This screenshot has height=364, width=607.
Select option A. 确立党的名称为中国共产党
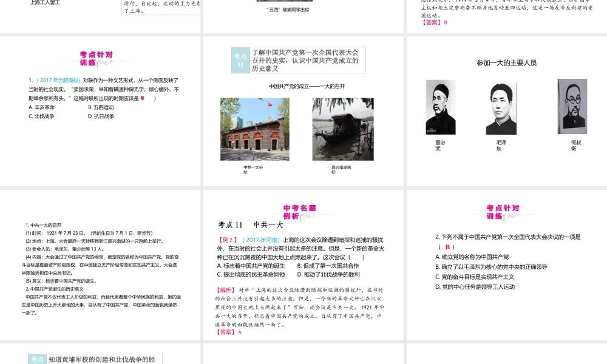pyautogui.click(x=472, y=257)
